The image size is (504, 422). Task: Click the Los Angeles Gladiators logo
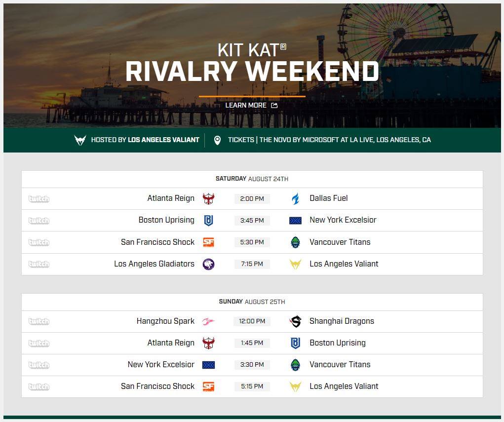[208, 264]
